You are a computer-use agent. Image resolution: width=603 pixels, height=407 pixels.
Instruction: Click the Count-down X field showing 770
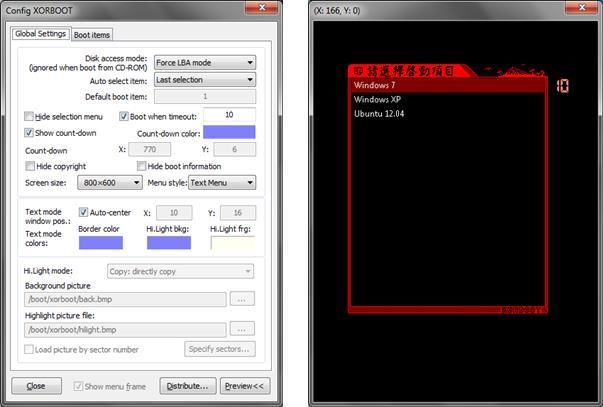click(x=150, y=149)
